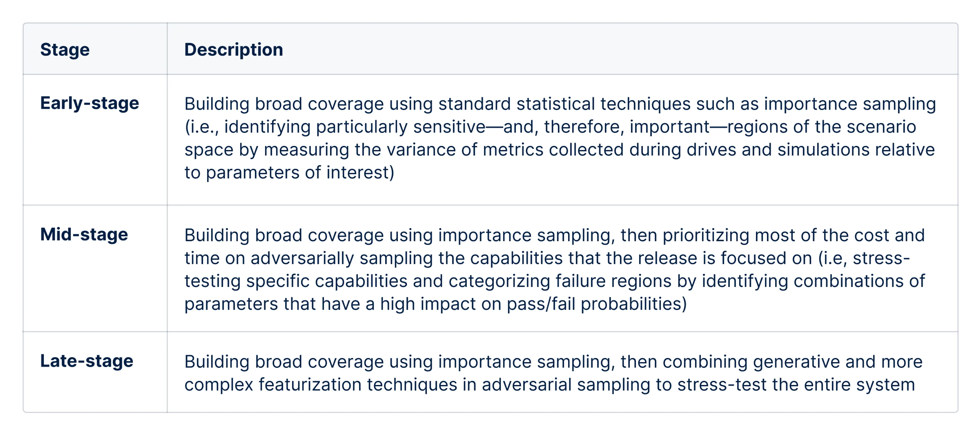Click 'stress-test the entire system' text

coord(796,385)
